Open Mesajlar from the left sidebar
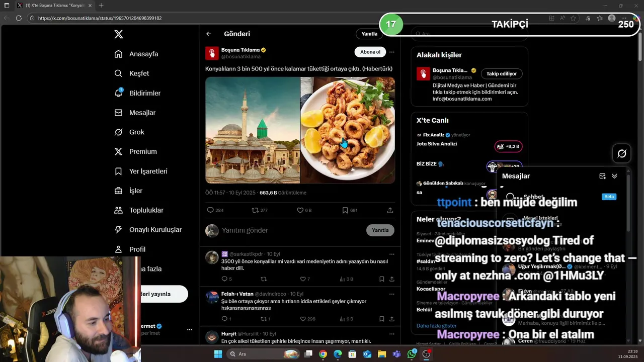 [135, 113]
